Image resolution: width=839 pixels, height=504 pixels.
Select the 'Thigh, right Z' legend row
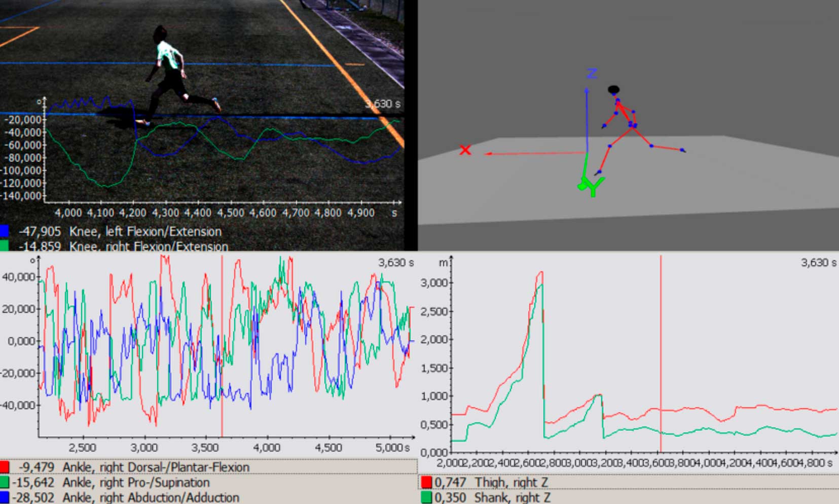tap(511, 482)
